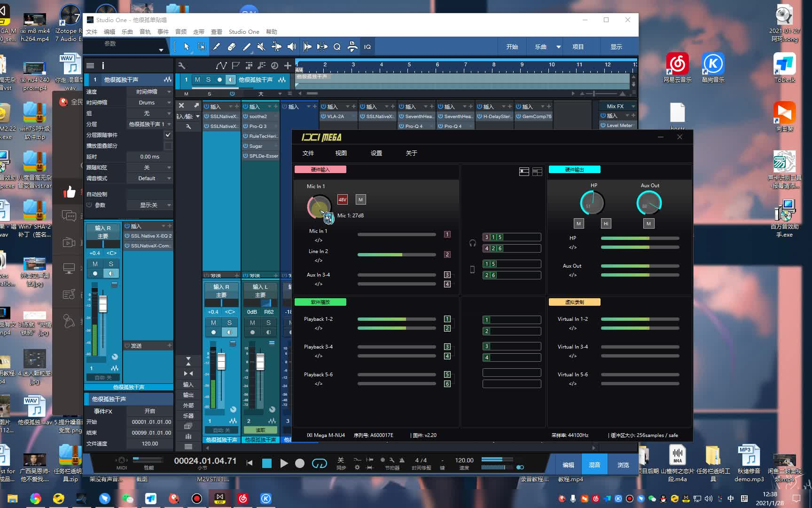Toggle loop mode in transport bar
Screen dimensions: 812x508
(319, 463)
